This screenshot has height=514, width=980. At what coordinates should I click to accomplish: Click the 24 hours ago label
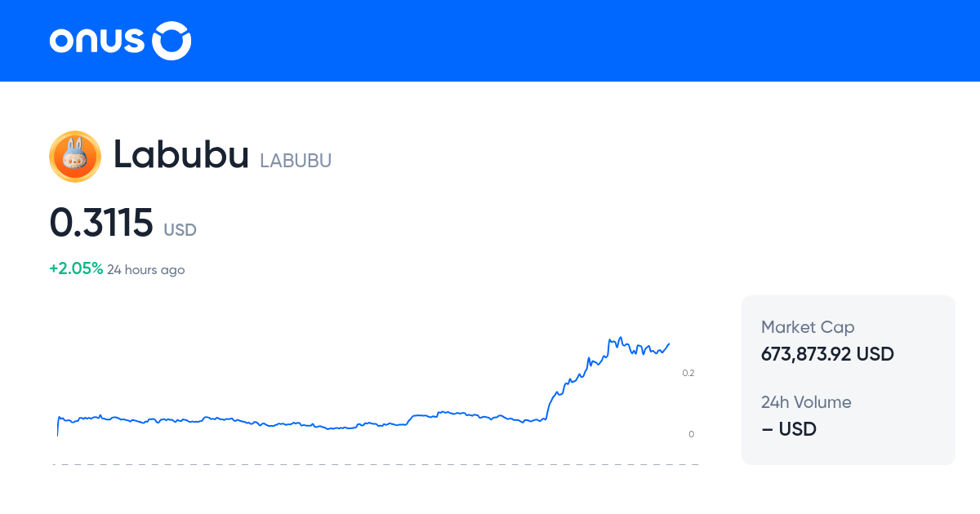(x=145, y=270)
